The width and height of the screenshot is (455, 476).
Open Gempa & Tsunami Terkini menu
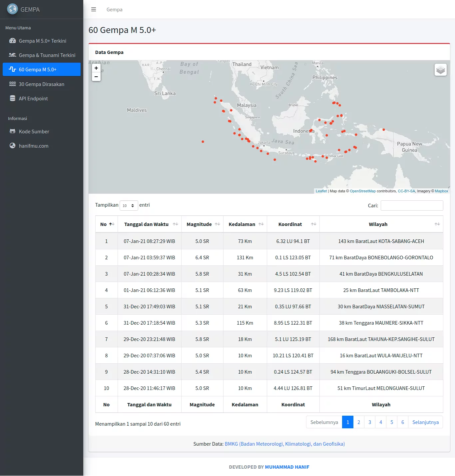click(42, 55)
